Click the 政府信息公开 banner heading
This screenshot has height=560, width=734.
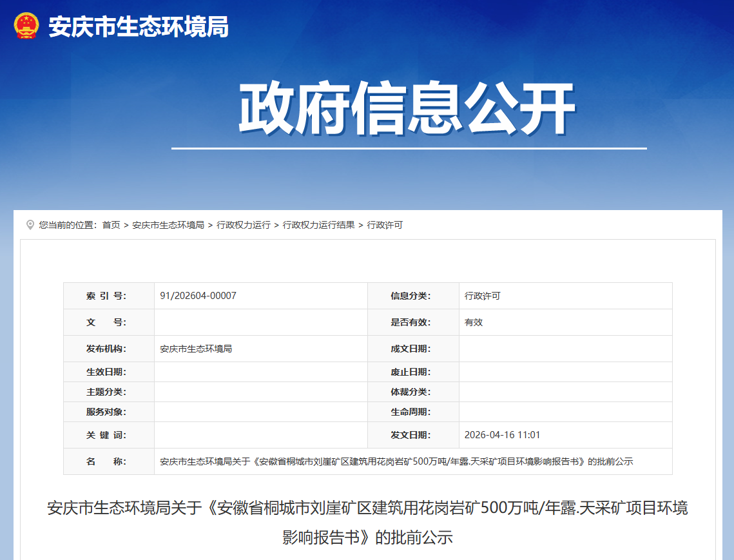[407, 108]
